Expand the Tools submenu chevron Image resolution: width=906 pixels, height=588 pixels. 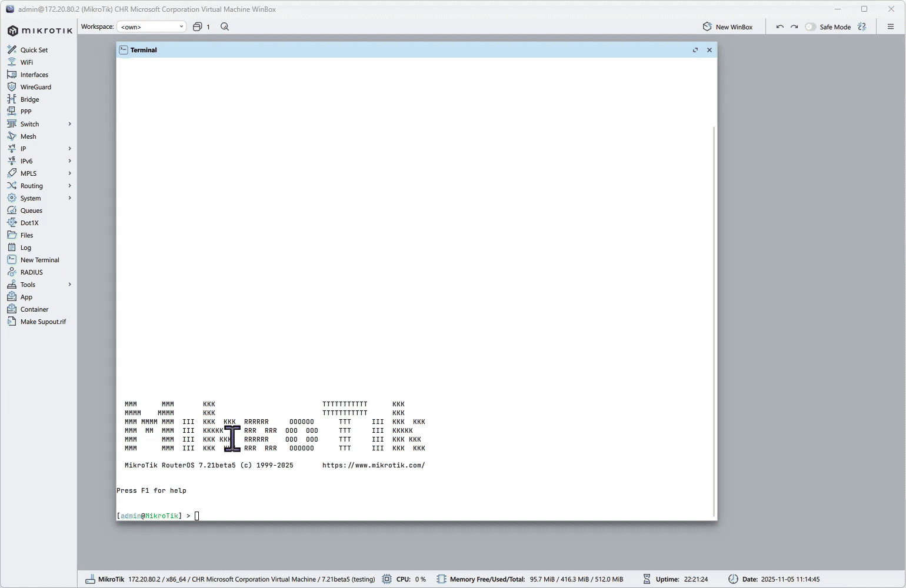[x=69, y=285]
